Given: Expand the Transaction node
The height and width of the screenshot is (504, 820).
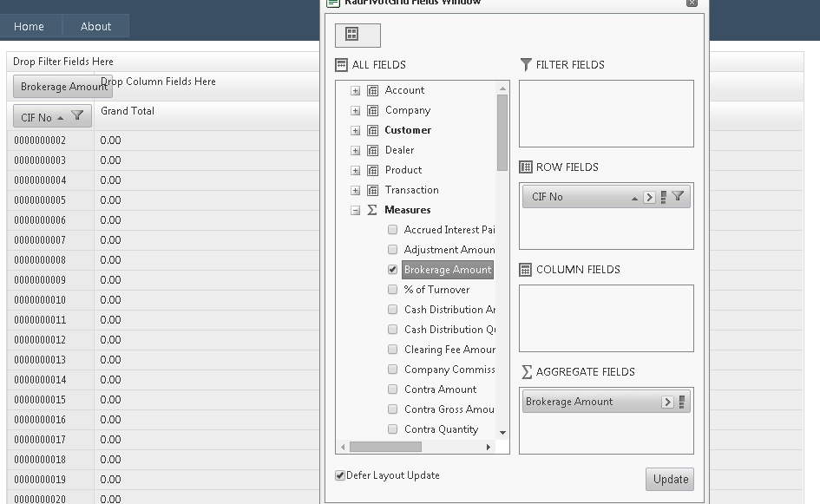Looking at the screenshot, I should click(x=355, y=191).
